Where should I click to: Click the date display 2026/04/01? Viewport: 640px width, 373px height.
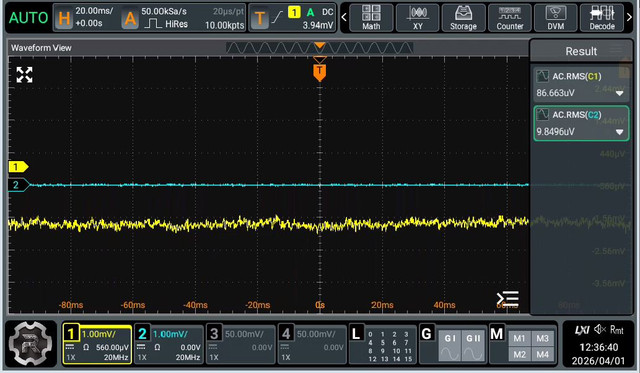coord(598,361)
